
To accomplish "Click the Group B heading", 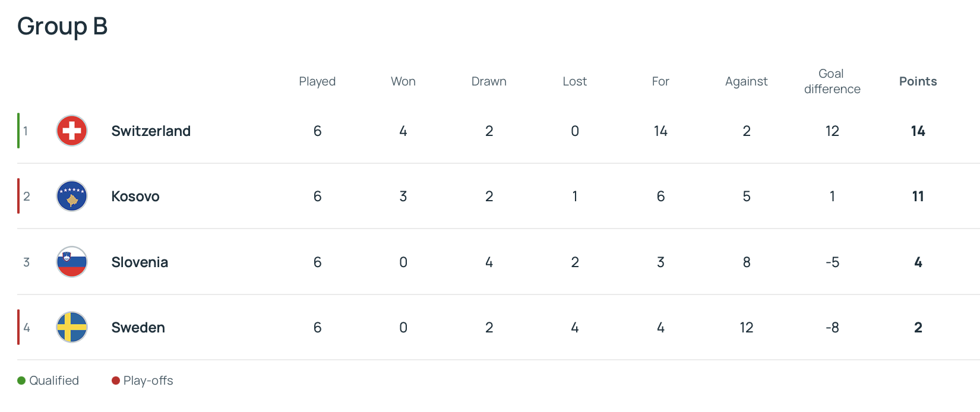I will [x=62, y=26].
